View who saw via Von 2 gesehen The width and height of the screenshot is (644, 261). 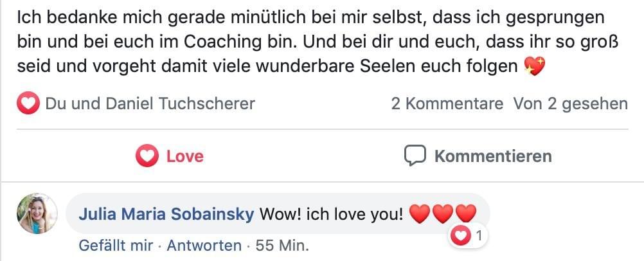(x=571, y=104)
